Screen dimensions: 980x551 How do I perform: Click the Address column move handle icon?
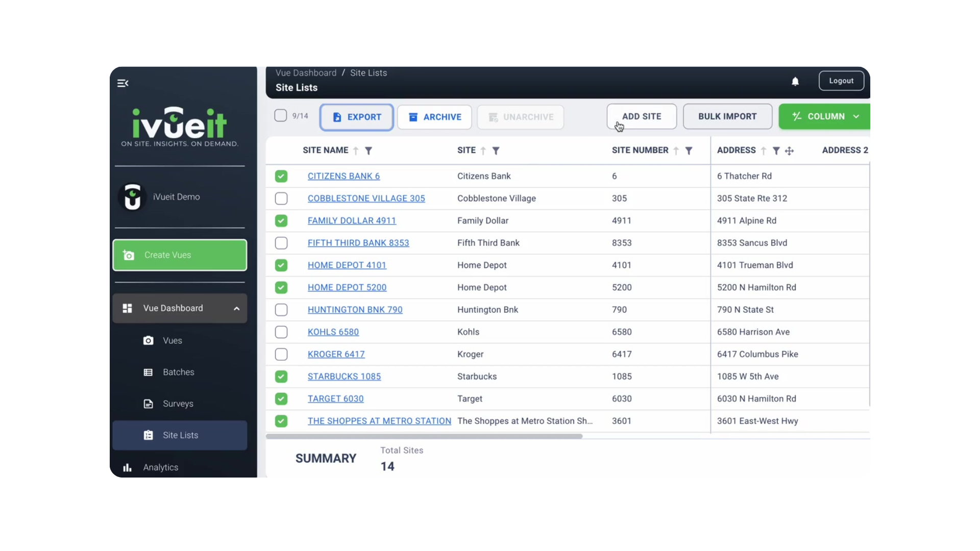789,151
